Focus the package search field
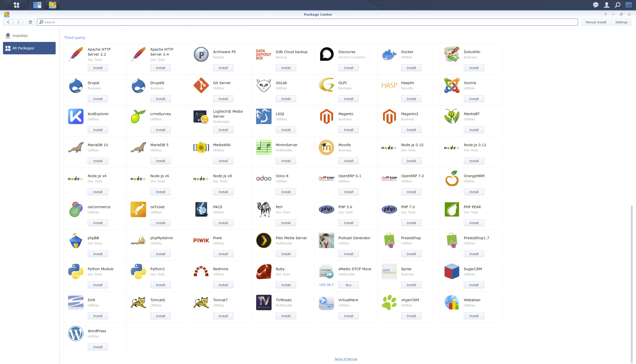 307,22
